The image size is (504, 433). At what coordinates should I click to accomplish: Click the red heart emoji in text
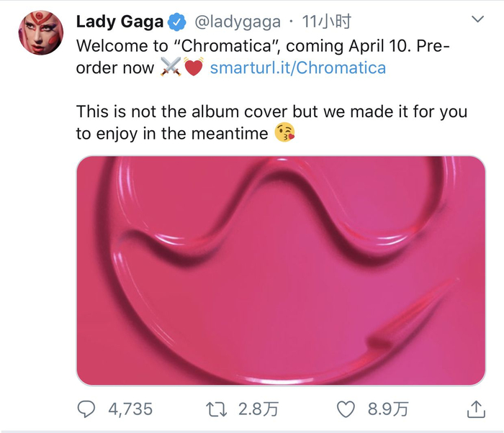tap(193, 68)
